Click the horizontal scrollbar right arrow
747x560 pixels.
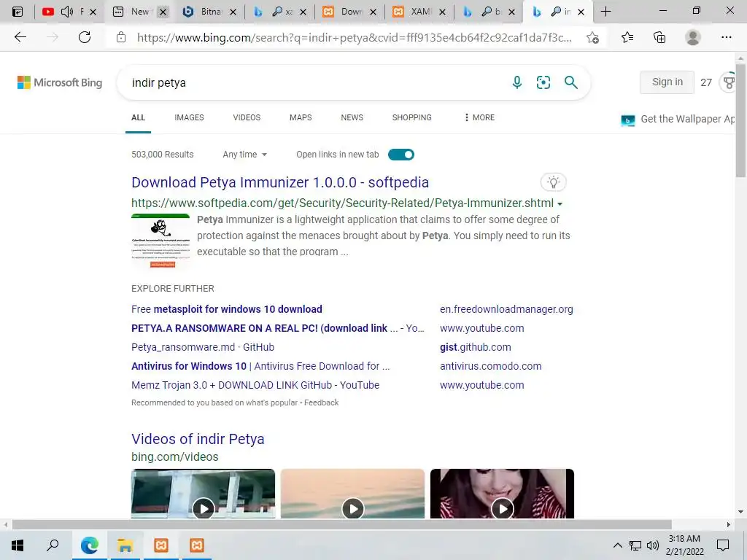(729, 525)
